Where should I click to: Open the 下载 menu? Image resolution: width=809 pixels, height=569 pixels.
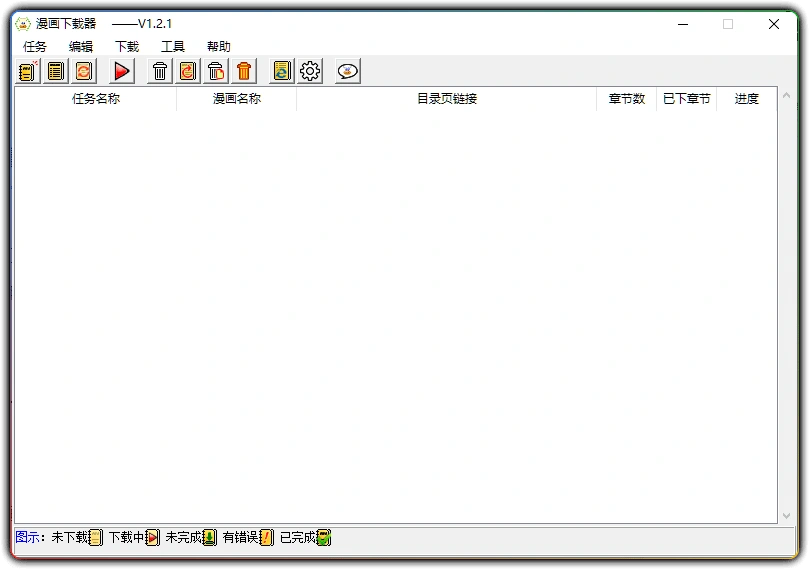[127, 46]
